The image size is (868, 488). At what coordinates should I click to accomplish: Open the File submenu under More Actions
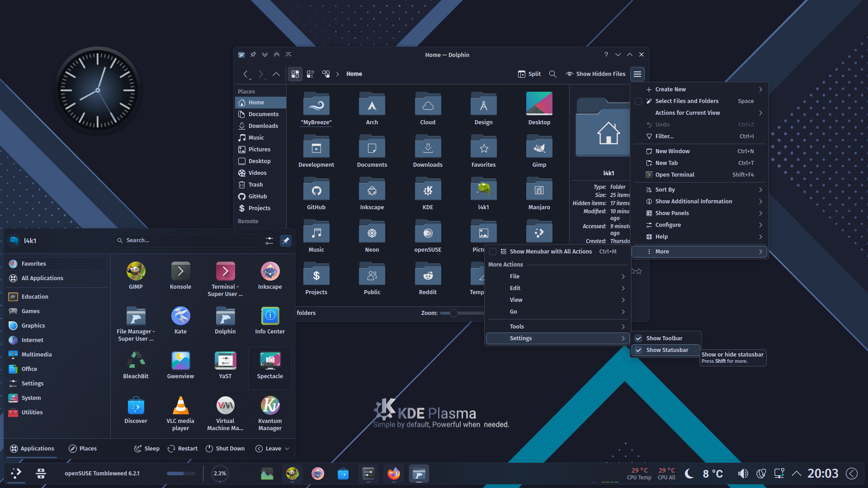point(557,277)
